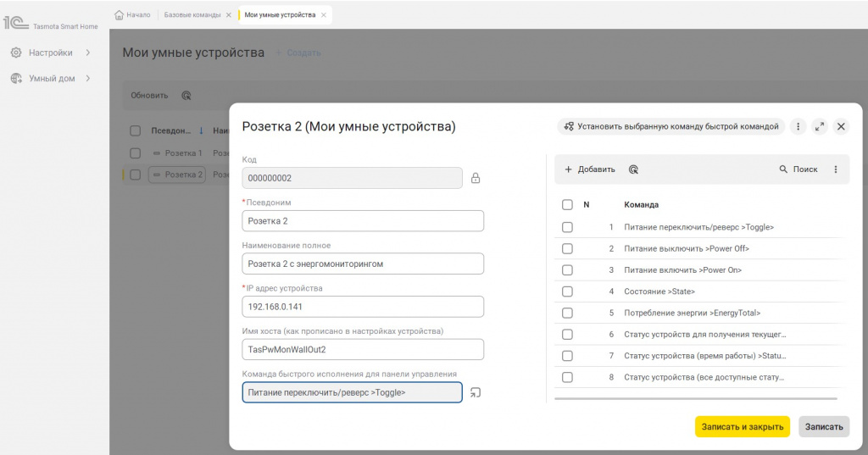Viewport: 868px width, 455px height.
Task: Open the three-dots menu in the dialog header
Action: (797, 126)
